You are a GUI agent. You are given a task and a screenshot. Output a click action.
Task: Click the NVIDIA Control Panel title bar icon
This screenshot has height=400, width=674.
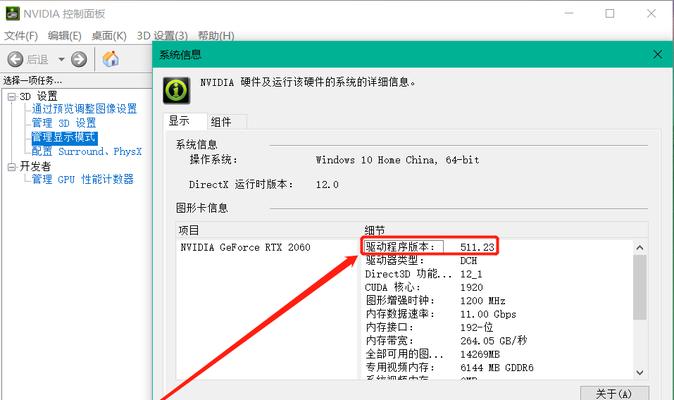[x=12, y=13]
